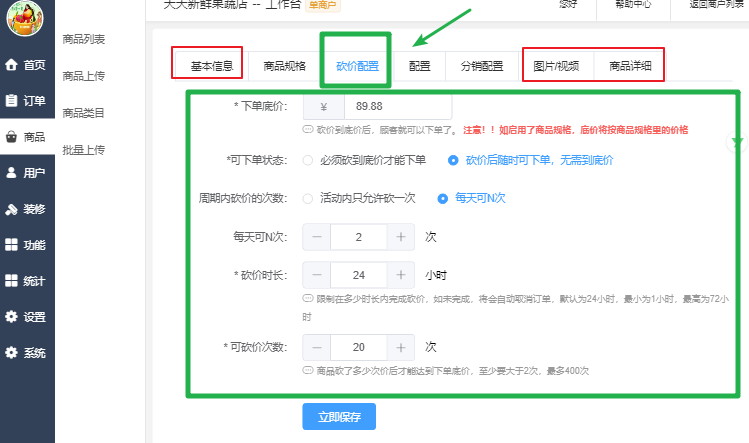
Task: Switch to the 图片/视频 tab
Action: 556,66
